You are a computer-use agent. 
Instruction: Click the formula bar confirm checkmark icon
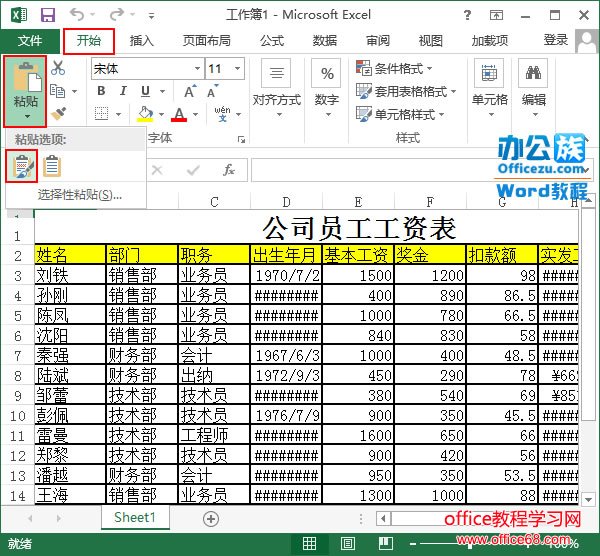(193, 170)
